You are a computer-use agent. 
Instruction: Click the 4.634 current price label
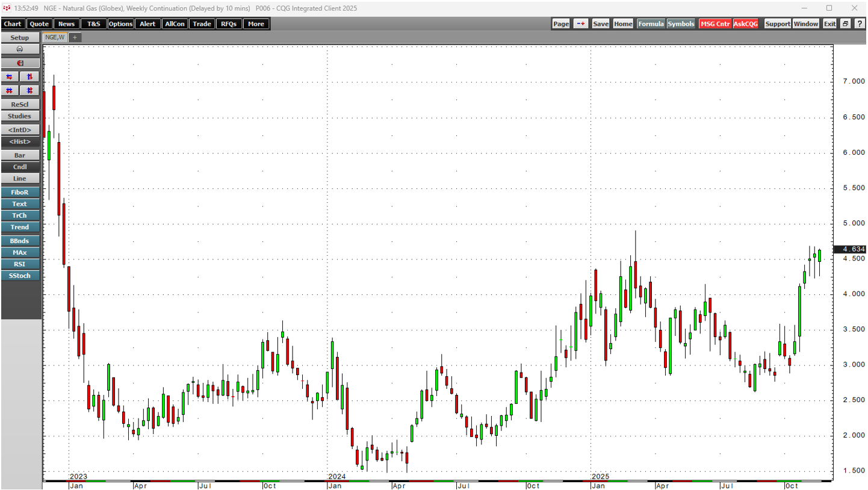[849, 249]
